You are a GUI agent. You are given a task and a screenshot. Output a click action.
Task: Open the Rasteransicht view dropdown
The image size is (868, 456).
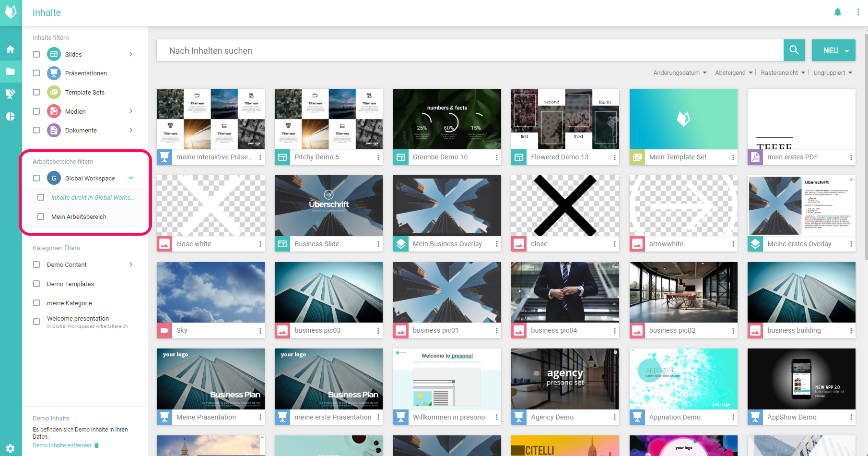pyautogui.click(x=783, y=73)
